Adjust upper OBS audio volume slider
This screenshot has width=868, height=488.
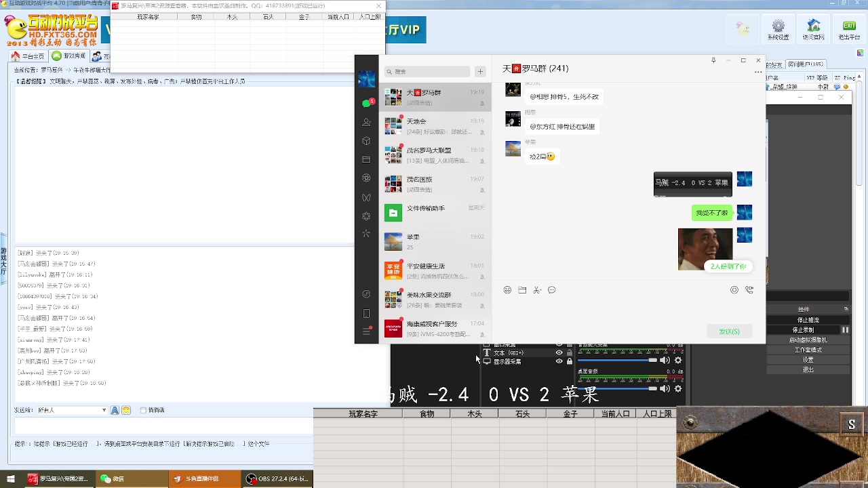617,361
